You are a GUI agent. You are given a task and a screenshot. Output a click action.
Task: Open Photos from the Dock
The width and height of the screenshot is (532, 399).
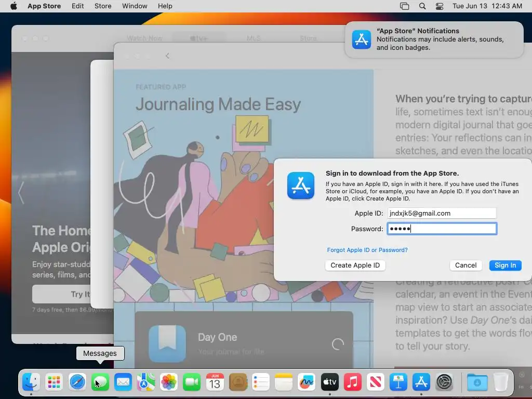[169, 382]
